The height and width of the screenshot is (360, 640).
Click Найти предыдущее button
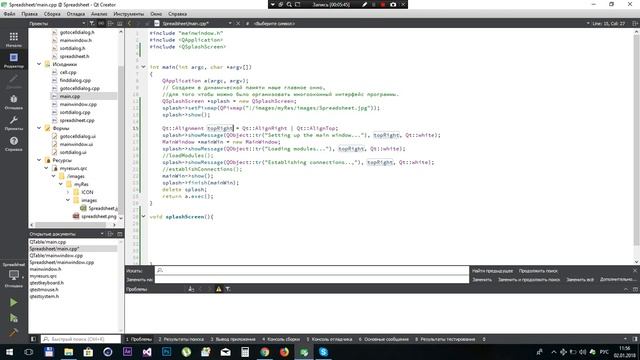tap(492, 271)
